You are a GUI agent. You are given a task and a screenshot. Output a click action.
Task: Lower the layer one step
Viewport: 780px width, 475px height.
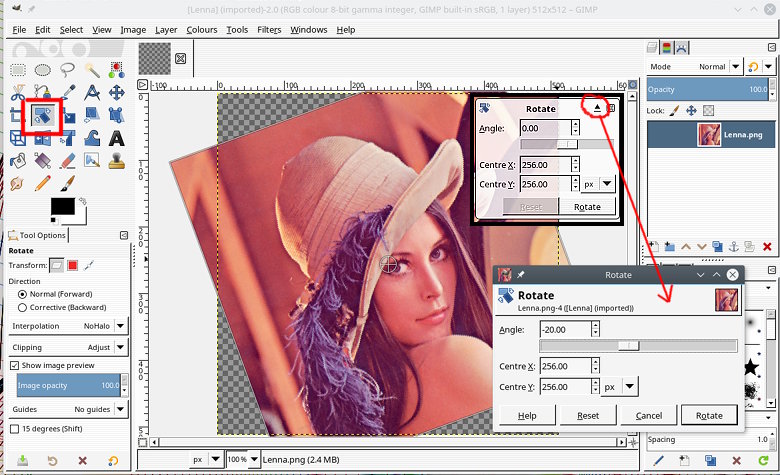pyautogui.click(x=701, y=246)
